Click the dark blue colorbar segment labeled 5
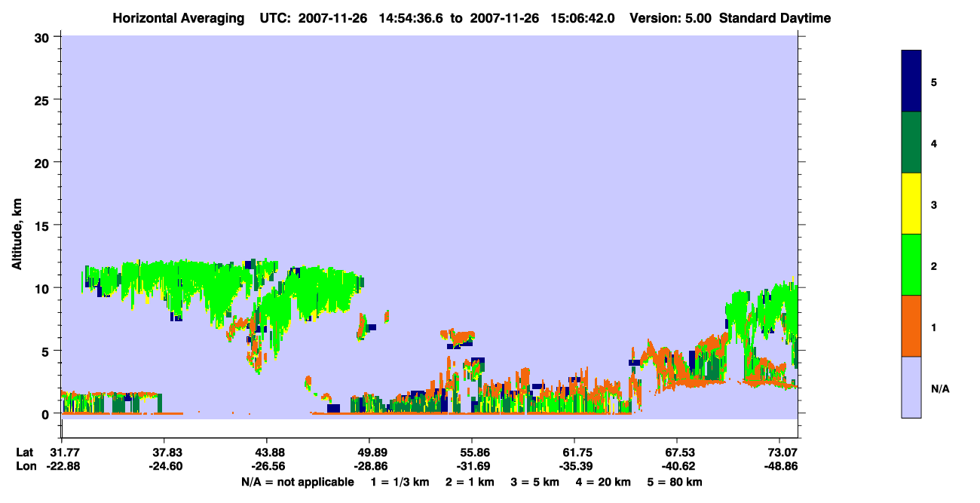The image size is (980, 503). pyautogui.click(x=911, y=81)
